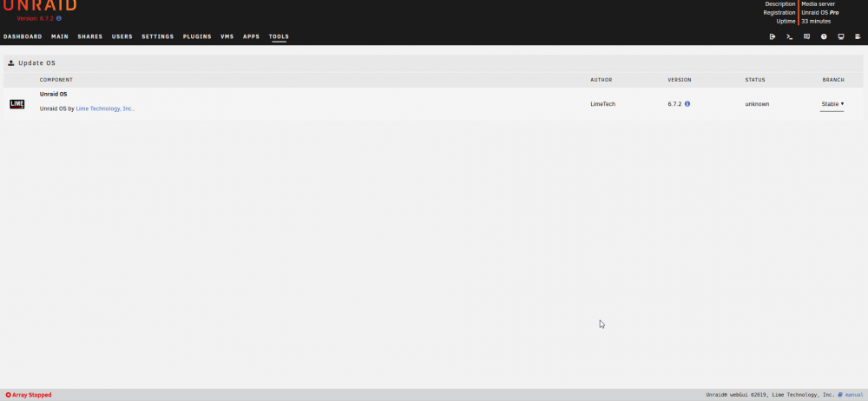Screen dimensions: 868x401
Task: Open the terminal icon
Action: coord(789,36)
